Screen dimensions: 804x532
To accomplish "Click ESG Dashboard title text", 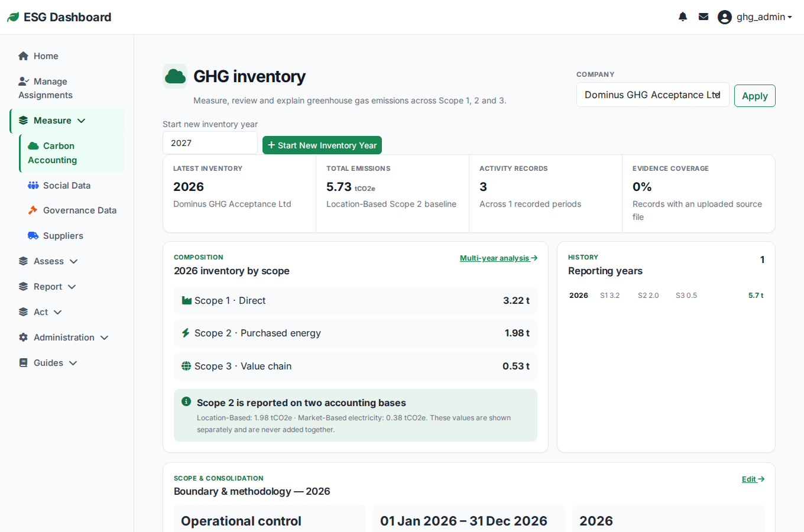I will pyautogui.click(x=67, y=17).
